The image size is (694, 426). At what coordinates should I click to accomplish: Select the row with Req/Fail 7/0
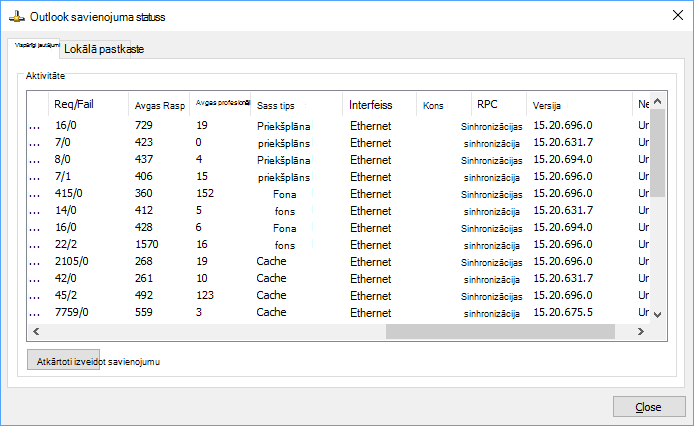click(x=339, y=143)
